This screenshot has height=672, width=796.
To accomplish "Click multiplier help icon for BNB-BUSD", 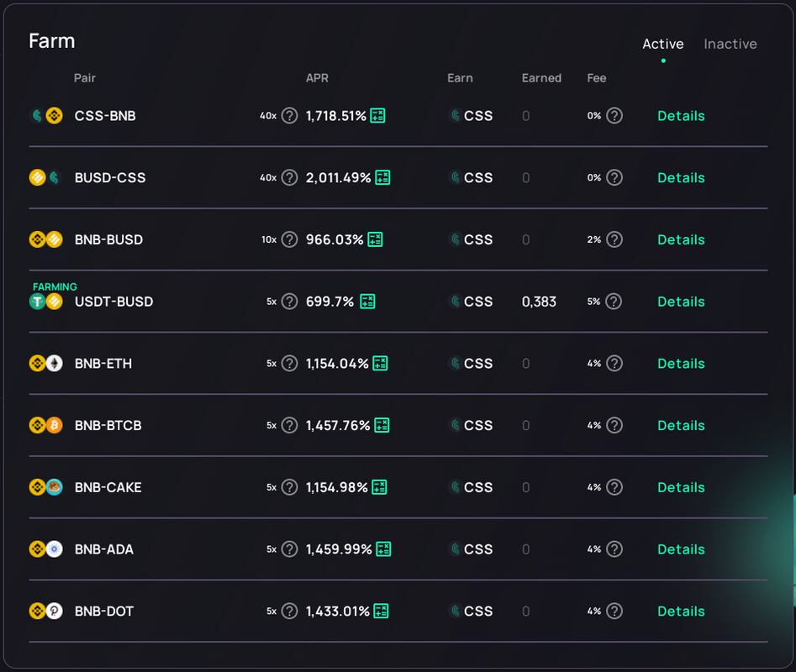I will coord(289,239).
